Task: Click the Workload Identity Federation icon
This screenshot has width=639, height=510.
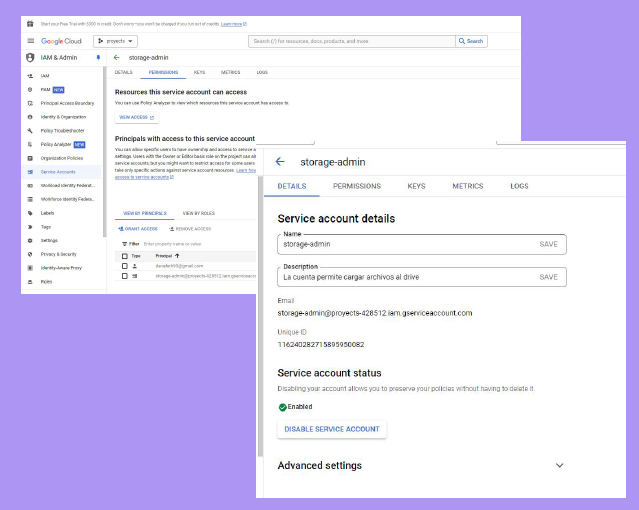Action: pyautogui.click(x=30, y=185)
